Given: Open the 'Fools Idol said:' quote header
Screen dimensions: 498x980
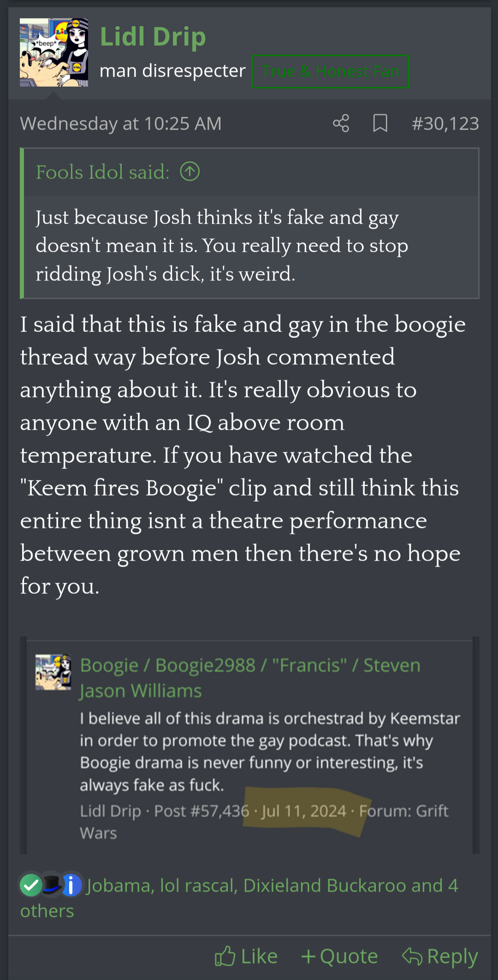Looking at the screenshot, I should coord(103,172).
